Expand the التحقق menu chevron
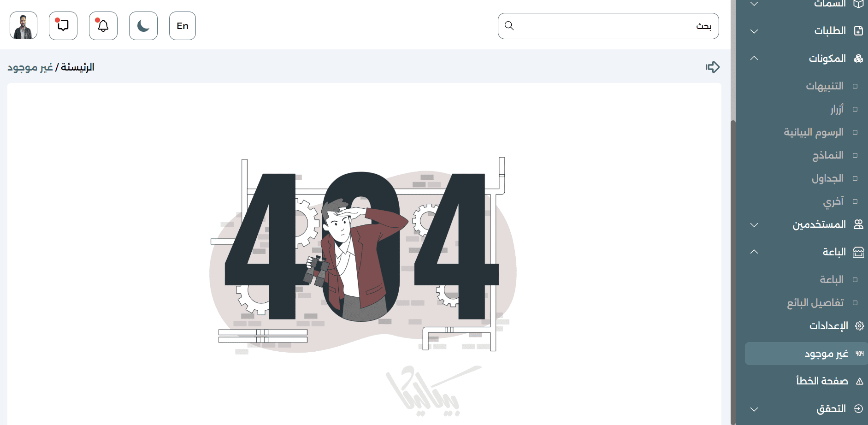868x425 pixels. pyautogui.click(x=754, y=409)
